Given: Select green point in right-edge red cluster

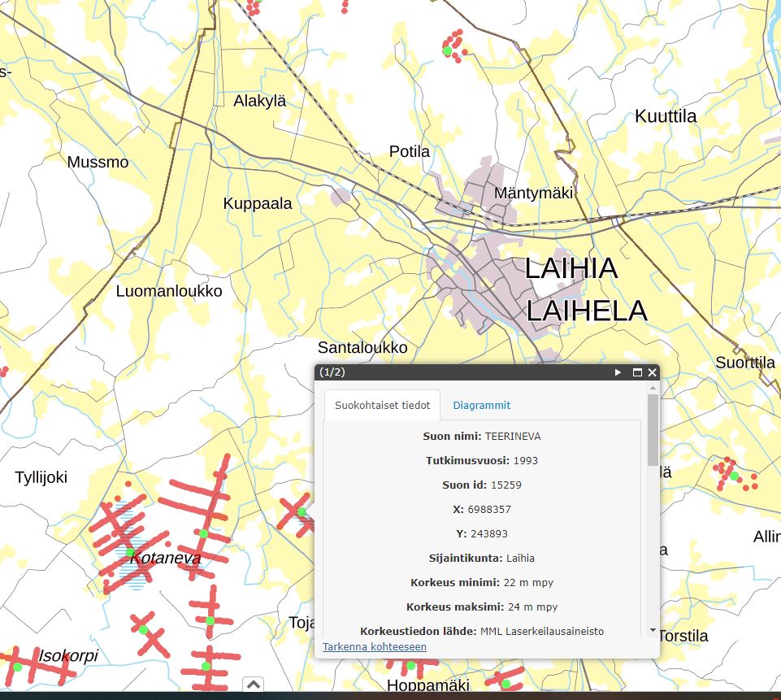Looking at the screenshot, I should [x=733, y=476].
